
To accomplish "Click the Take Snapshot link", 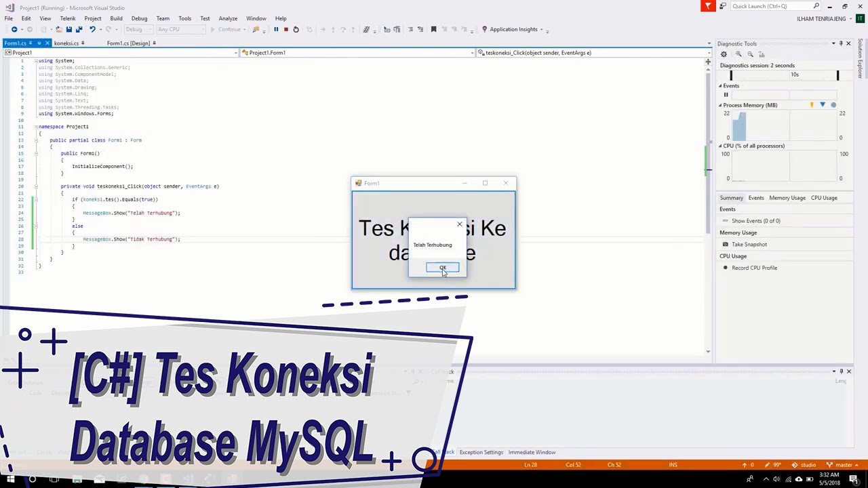I will [x=749, y=244].
